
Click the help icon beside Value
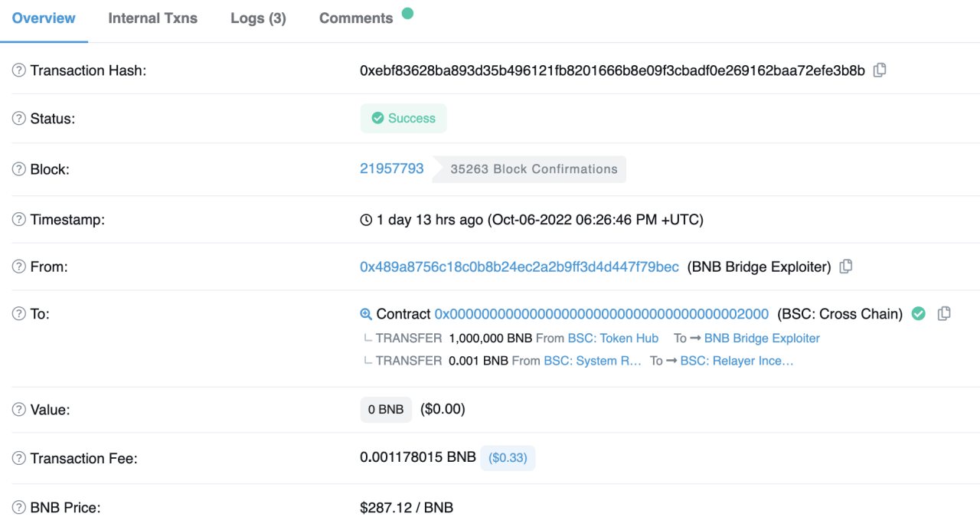[19, 410]
